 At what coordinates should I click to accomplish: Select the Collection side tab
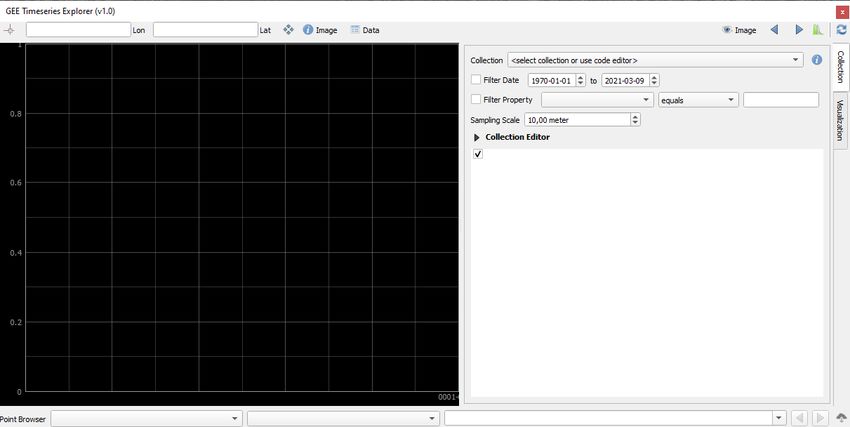pyautogui.click(x=840, y=67)
